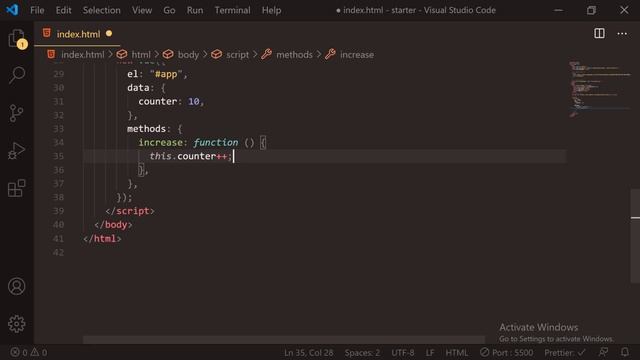Click the feedback icon in status bar
Image resolution: width=640 pixels, height=360 pixels.
pyautogui.click(x=603, y=352)
